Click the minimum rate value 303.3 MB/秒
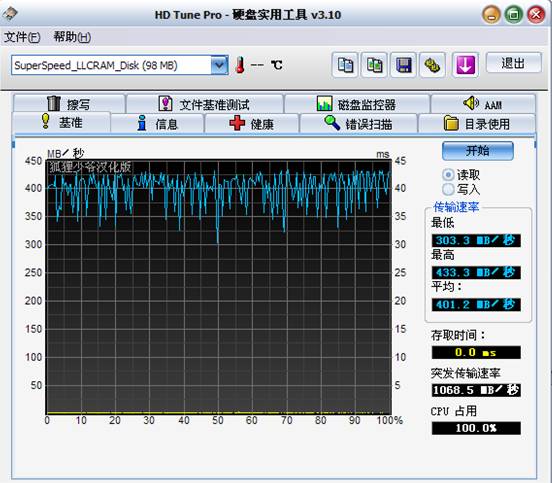This screenshot has width=552, height=483. pos(476,240)
